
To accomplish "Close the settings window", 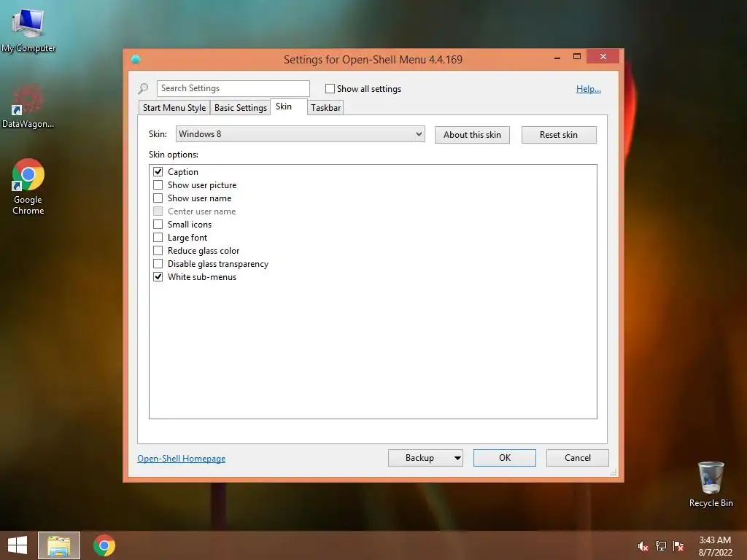I will pos(603,57).
